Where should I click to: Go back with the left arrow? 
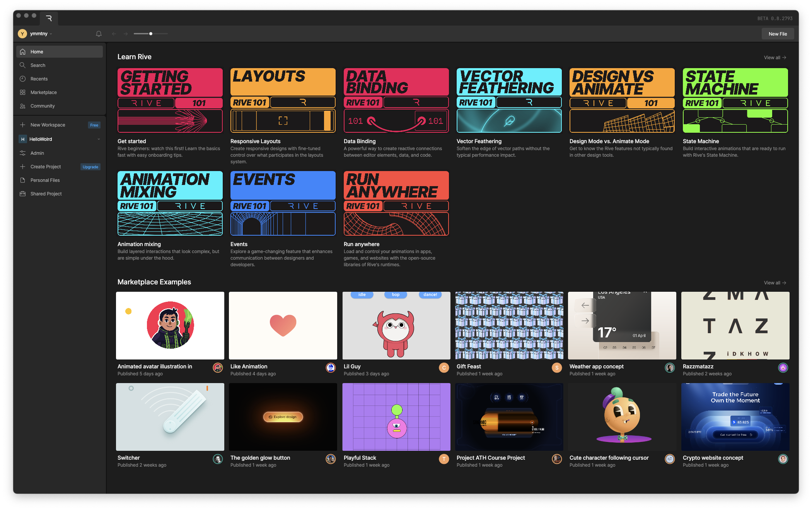(114, 34)
